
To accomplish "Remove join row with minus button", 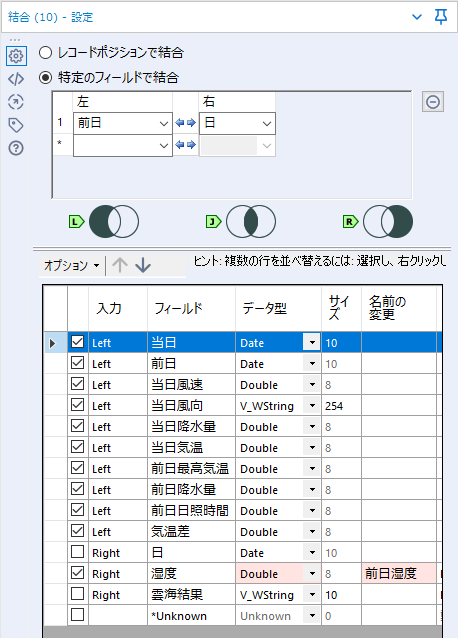I will click(433, 102).
